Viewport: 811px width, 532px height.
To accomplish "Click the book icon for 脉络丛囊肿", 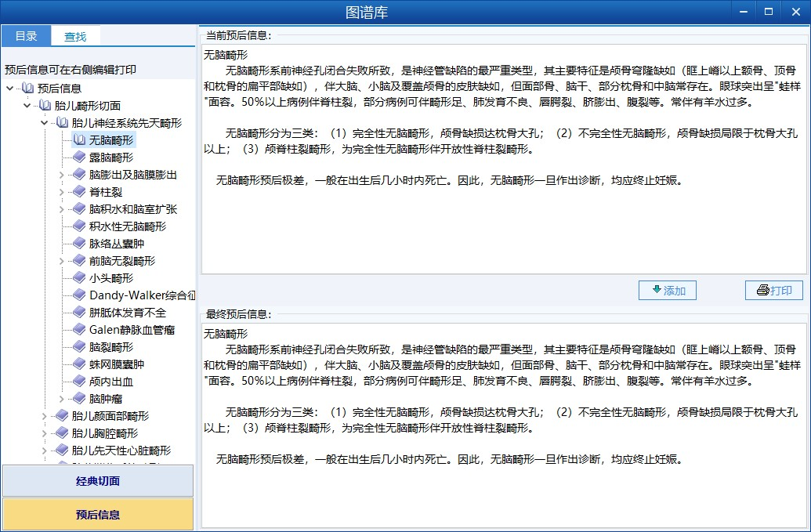I will [79, 244].
